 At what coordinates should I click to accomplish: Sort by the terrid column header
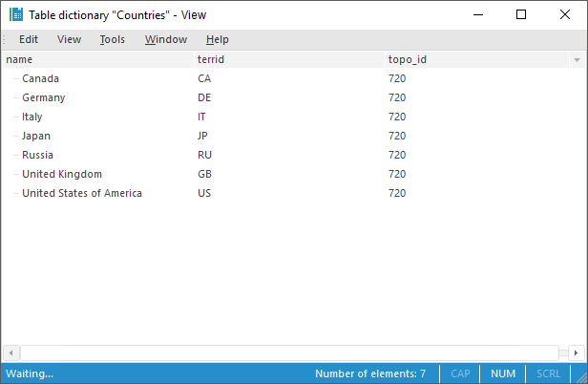[x=289, y=59]
